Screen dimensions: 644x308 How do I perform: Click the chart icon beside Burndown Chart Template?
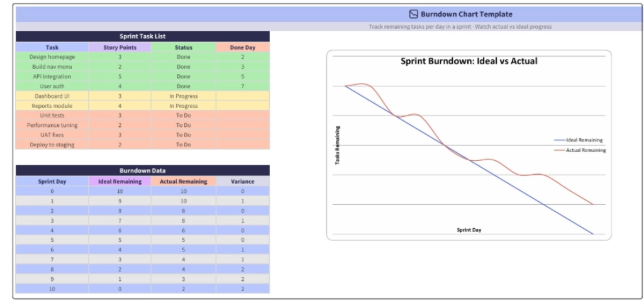[x=414, y=14]
